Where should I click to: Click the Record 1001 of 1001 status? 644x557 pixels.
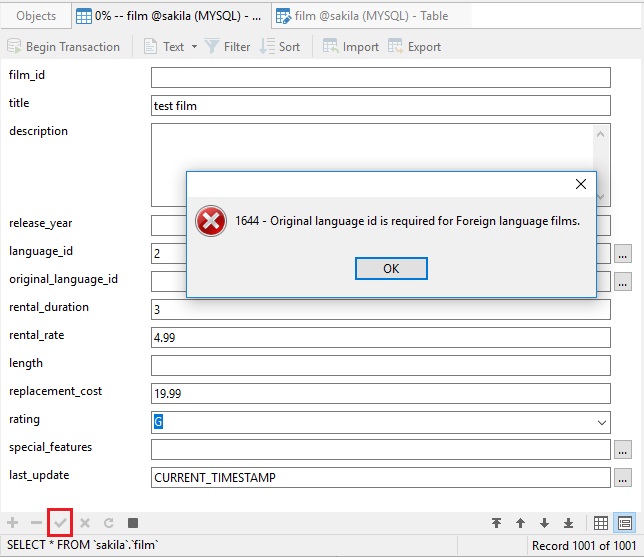[x=584, y=545]
